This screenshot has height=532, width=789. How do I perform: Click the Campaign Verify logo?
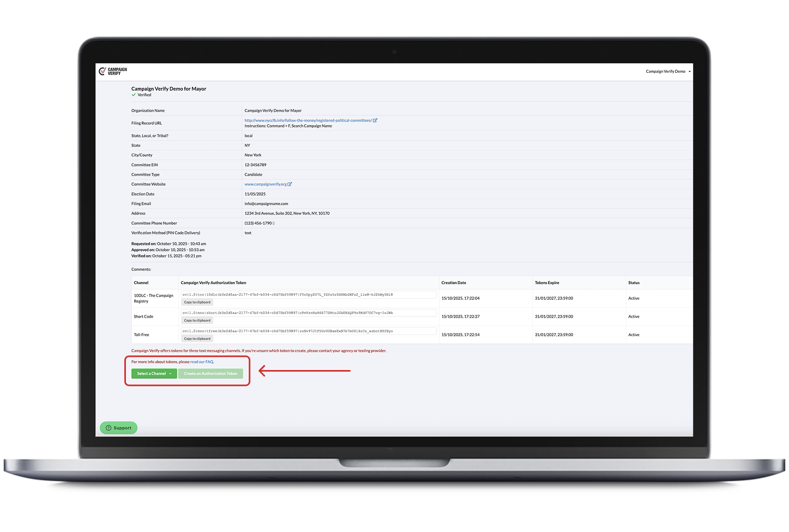pyautogui.click(x=113, y=71)
